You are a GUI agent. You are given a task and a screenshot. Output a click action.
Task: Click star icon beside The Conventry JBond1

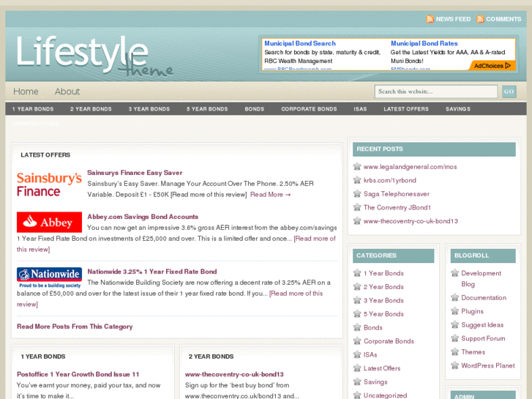tap(357, 207)
